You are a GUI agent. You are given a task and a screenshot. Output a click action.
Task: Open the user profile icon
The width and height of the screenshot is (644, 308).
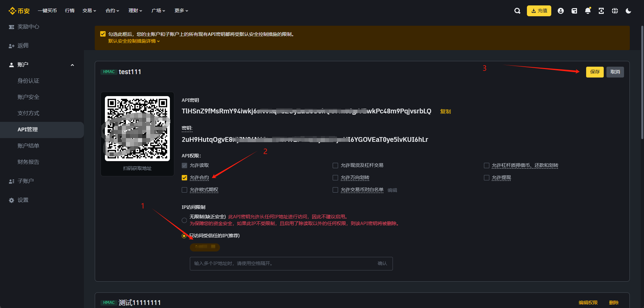tap(561, 11)
